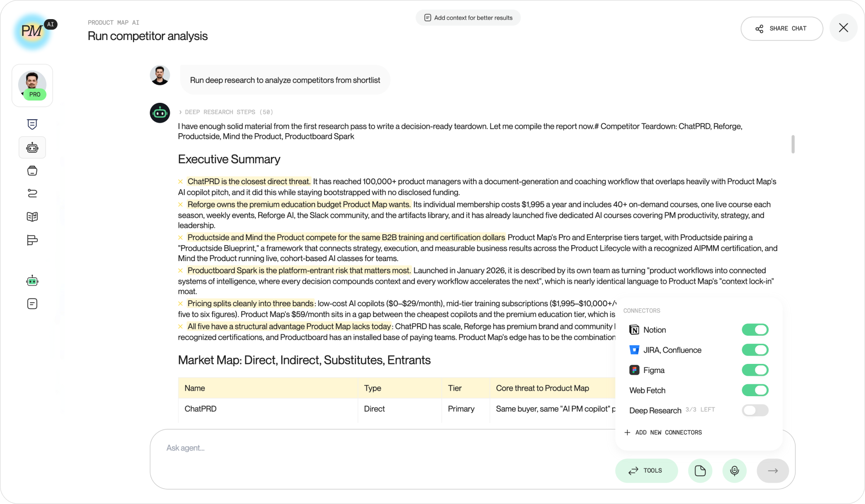Screen dimensions: 865x504
Task: Click the Direct cell in table
Action: coord(400,408)
